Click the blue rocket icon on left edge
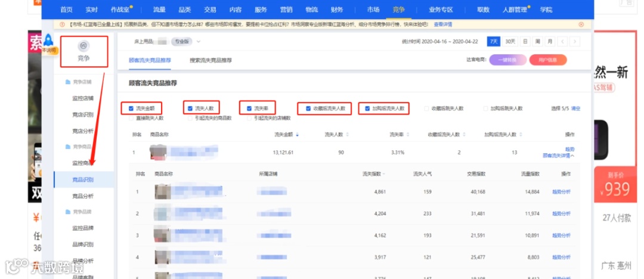The height and width of the screenshot is (279, 644). (x=48, y=40)
